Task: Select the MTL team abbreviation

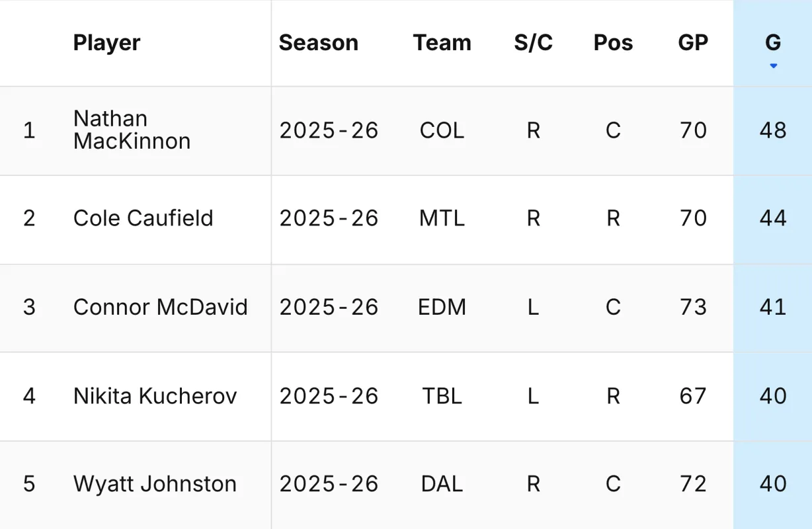Action: pos(442,218)
